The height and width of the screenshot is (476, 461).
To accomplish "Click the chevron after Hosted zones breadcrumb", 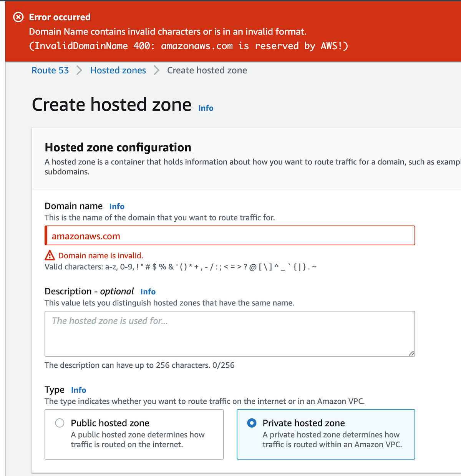I will pyautogui.click(x=156, y=70).
